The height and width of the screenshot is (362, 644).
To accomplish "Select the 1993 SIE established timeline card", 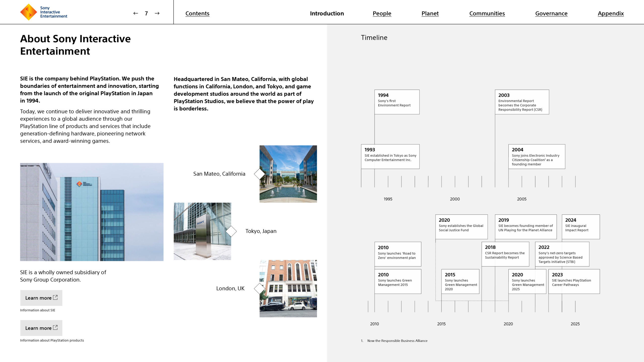I will [390, 157].
